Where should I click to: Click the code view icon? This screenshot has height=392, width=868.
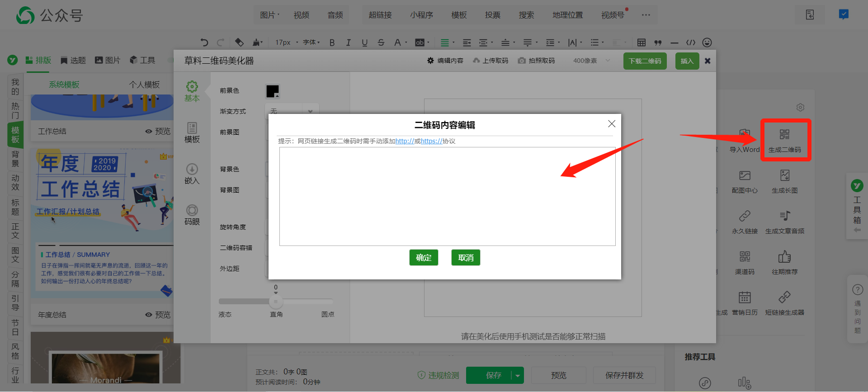(x=690, y=43)
